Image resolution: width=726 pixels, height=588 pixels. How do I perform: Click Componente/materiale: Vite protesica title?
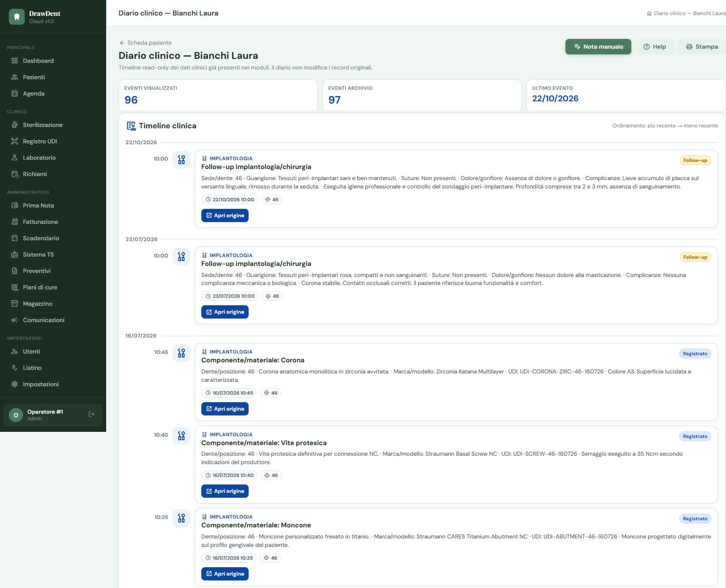[x=264, y=443]
